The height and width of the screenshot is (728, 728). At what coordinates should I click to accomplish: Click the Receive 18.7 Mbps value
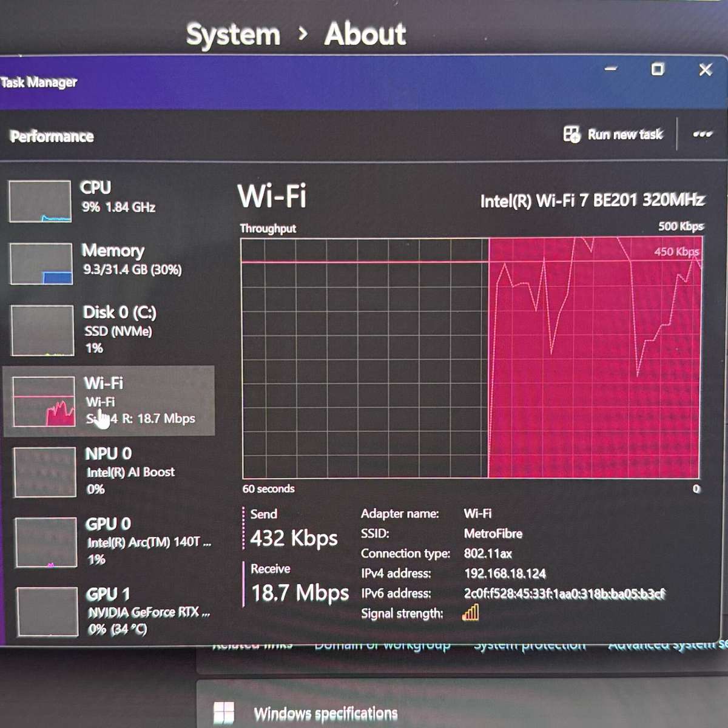300,592
